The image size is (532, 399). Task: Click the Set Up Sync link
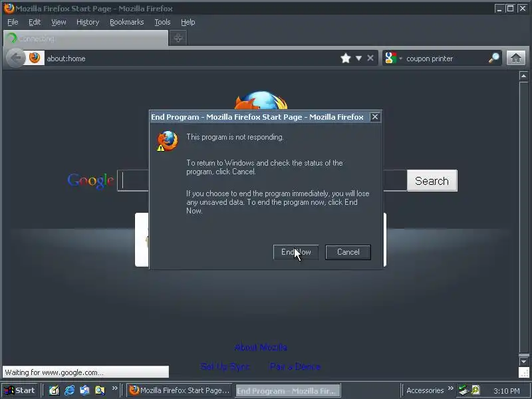[x=225, y=367]
